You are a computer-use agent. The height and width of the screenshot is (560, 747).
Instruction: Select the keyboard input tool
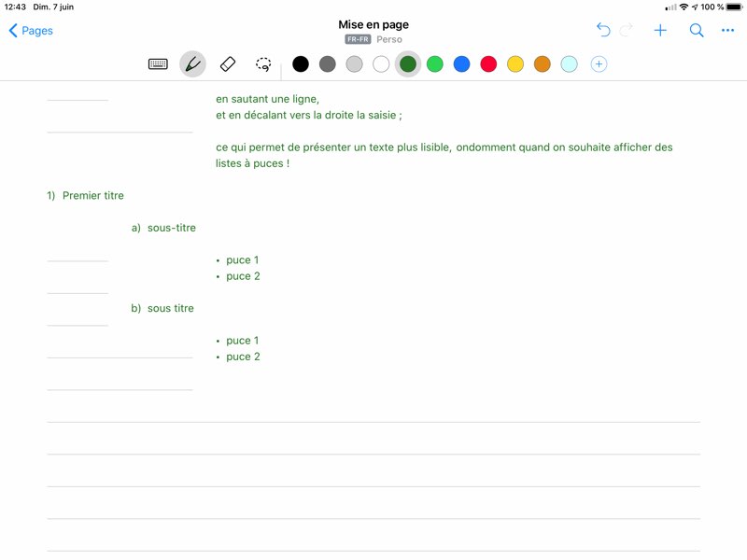coord(158,64)
